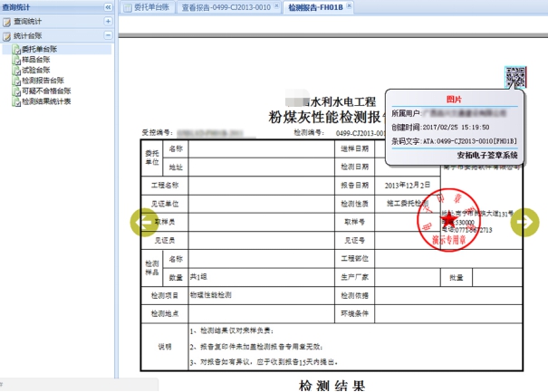
Task: Click the 查询统计 section icon
Action: pyautogui.click(x=7, y=20)
